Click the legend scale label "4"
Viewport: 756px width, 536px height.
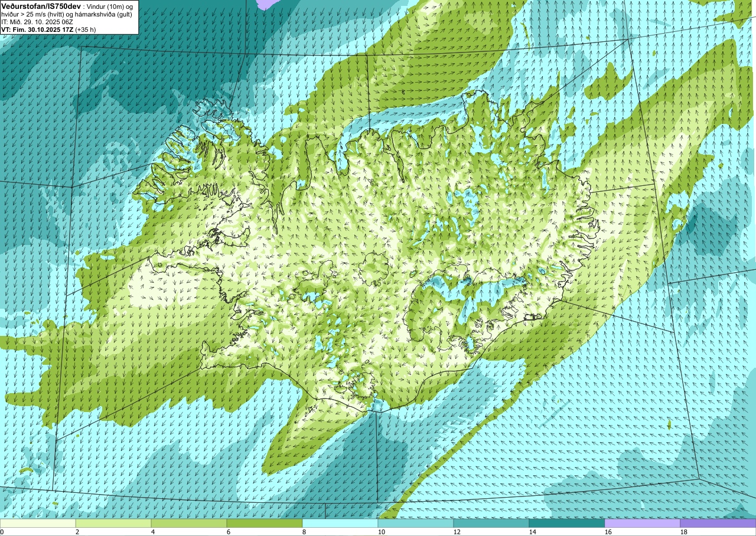[153, 532]
